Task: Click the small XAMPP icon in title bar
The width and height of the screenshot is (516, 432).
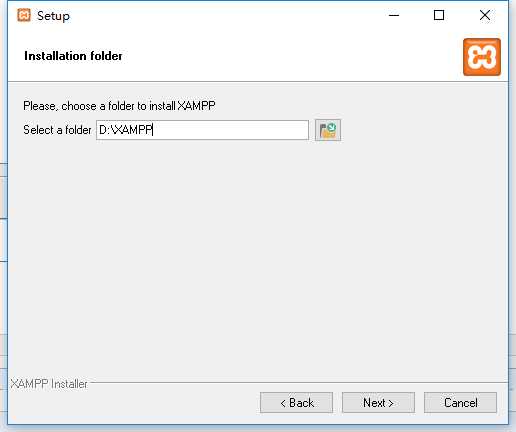Action: [24, 15]
